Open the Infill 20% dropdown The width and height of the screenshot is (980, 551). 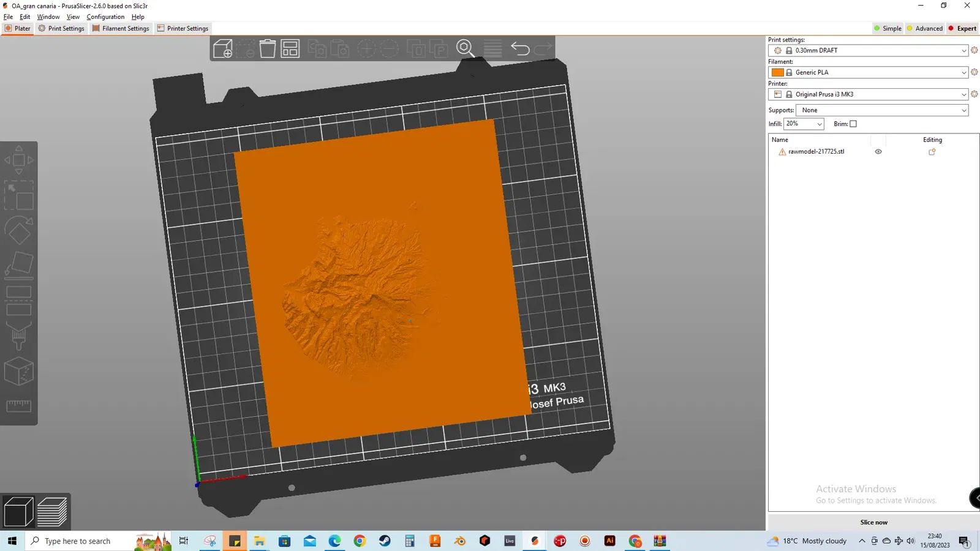click(x=804, y=124)
